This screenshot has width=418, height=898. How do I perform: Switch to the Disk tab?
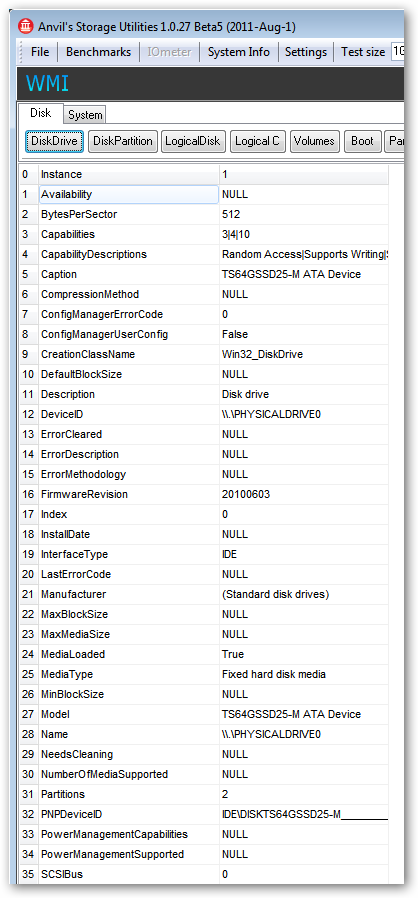click(x=41, y=113)
